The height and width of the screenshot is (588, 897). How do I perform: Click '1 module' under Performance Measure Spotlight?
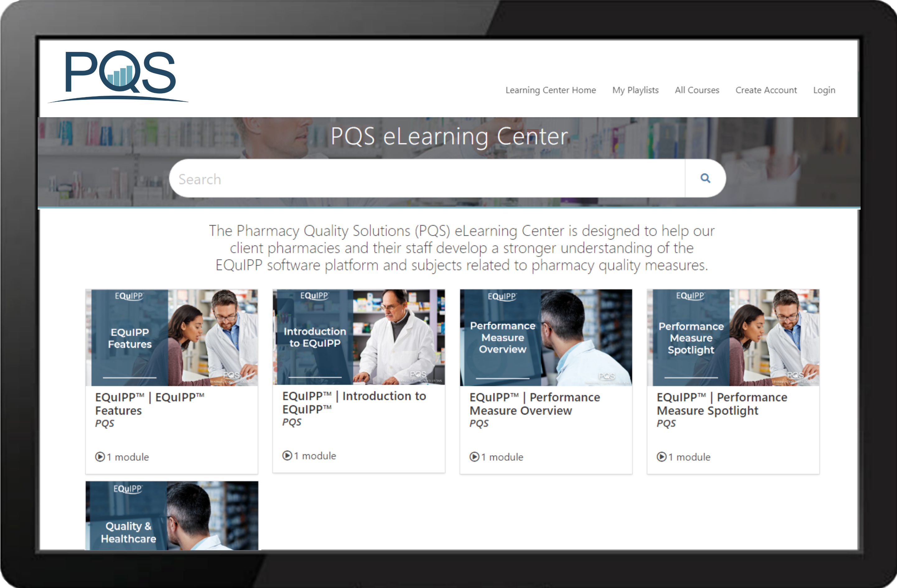689,457
